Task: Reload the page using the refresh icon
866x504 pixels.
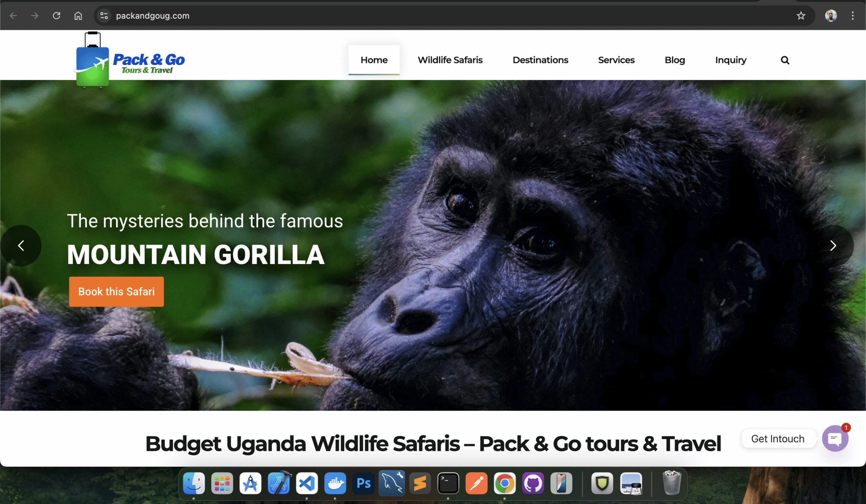Action: pos(56,16)
